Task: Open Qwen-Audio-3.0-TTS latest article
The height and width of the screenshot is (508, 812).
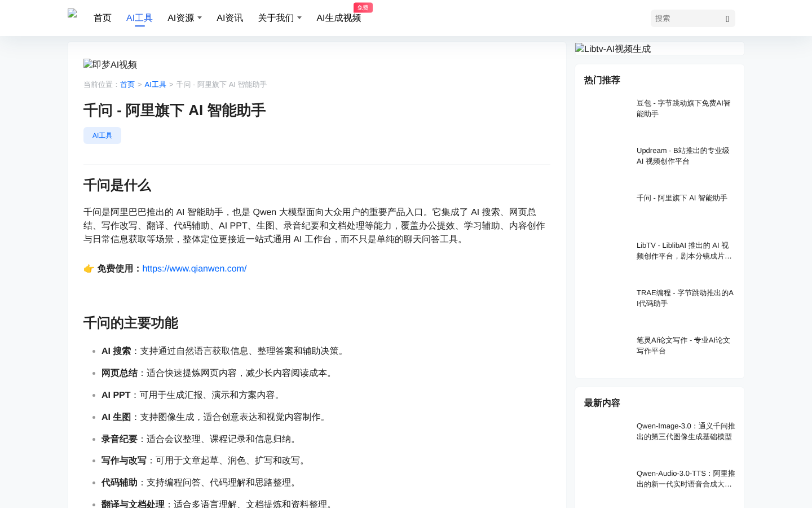Action: pos(686,479)
